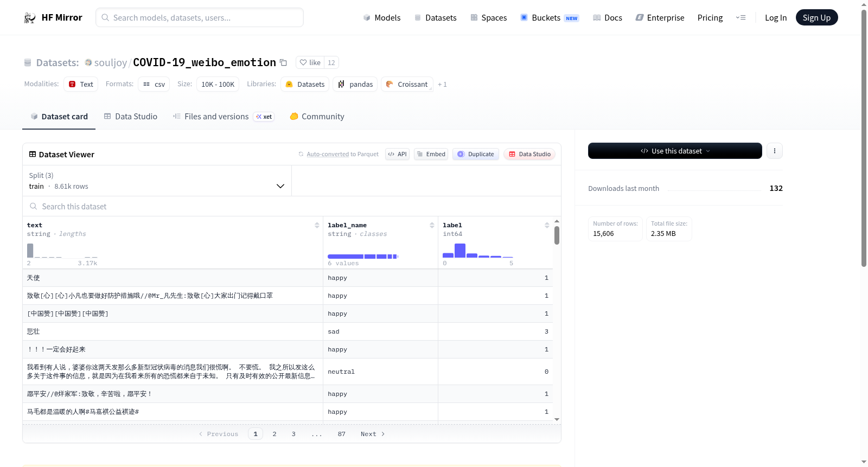
Task: Go to page 2 of the viewer
Action: pyautogui.click(x=275, y=434)
